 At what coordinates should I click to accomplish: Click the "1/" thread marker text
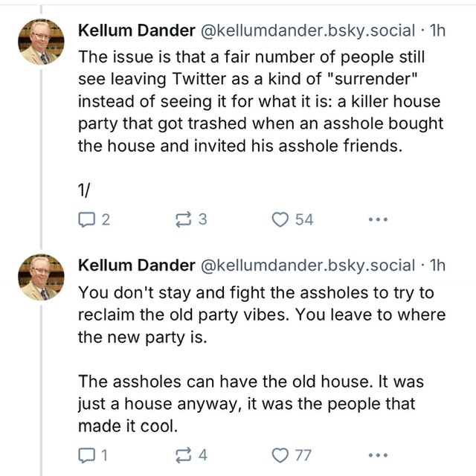click(84, 190)
